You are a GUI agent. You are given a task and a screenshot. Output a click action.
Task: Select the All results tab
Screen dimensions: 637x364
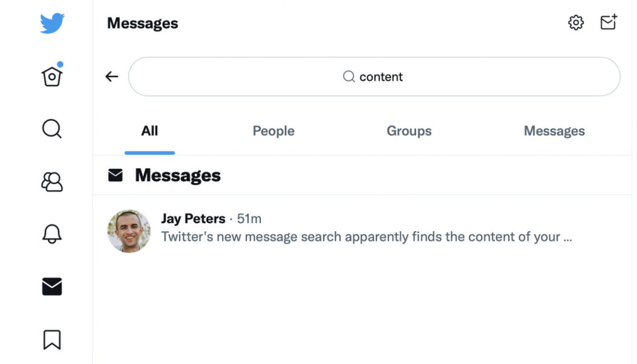tap(149, 131)
